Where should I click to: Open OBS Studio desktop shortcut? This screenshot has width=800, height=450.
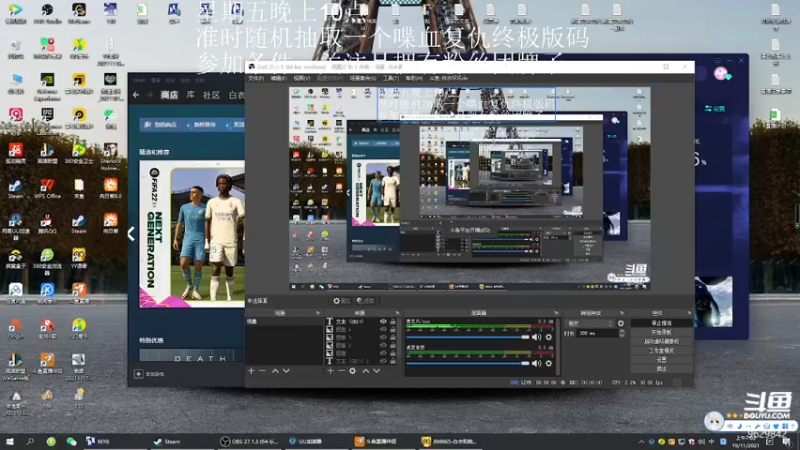coord(47,13)
